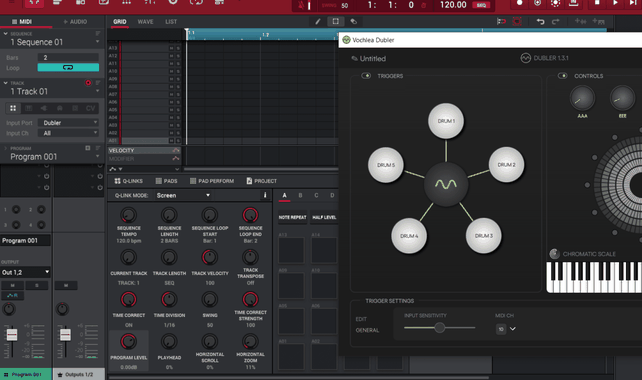642x380 pixels.
Task: Collapse the Sequence section chevron
Action: point(5,34)
